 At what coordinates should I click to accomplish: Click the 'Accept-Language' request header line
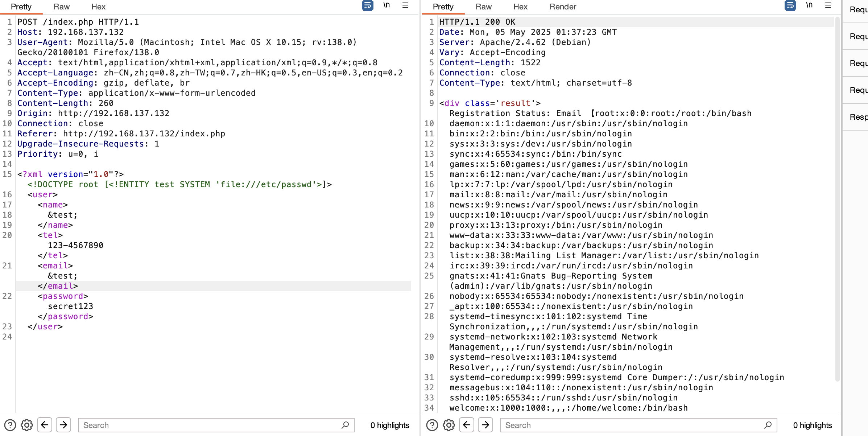(x=210, y=73)
